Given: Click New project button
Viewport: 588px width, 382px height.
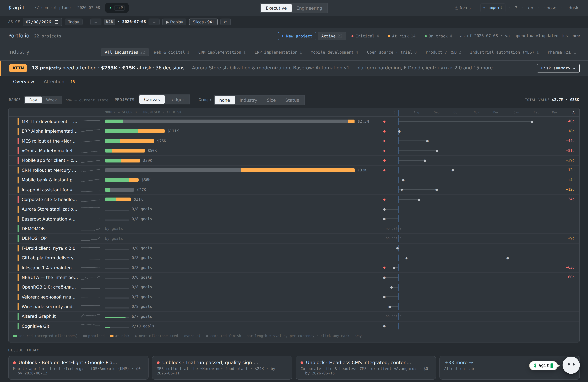Looking at the screenshot, I should 297,36.
